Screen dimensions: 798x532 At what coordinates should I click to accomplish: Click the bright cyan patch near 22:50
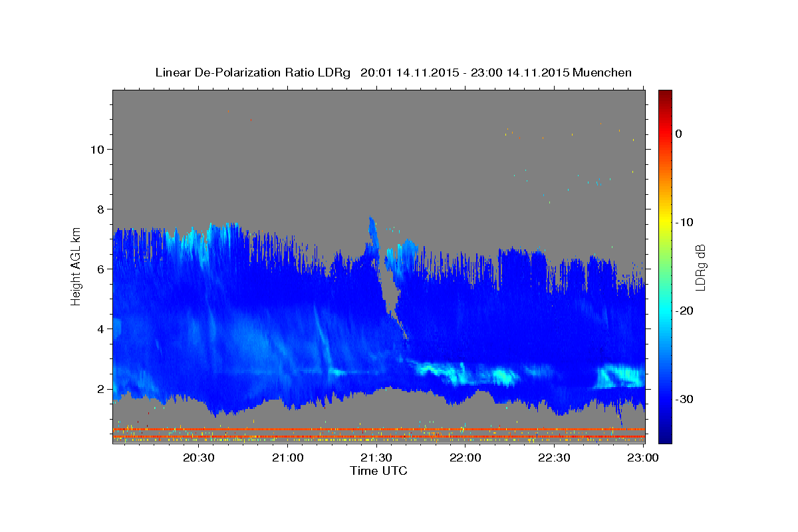click(618, 376)
